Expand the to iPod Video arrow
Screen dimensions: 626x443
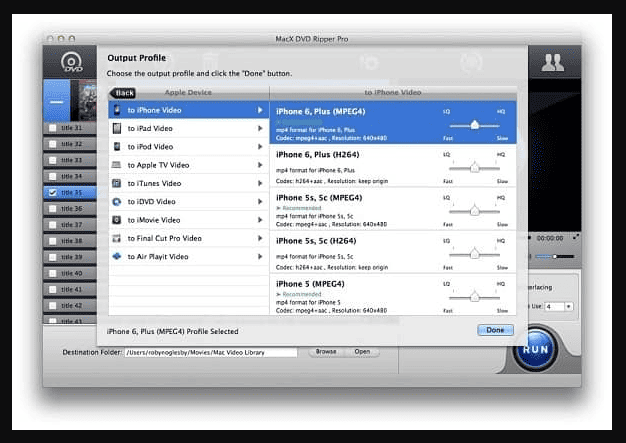[x=260, y=146]
